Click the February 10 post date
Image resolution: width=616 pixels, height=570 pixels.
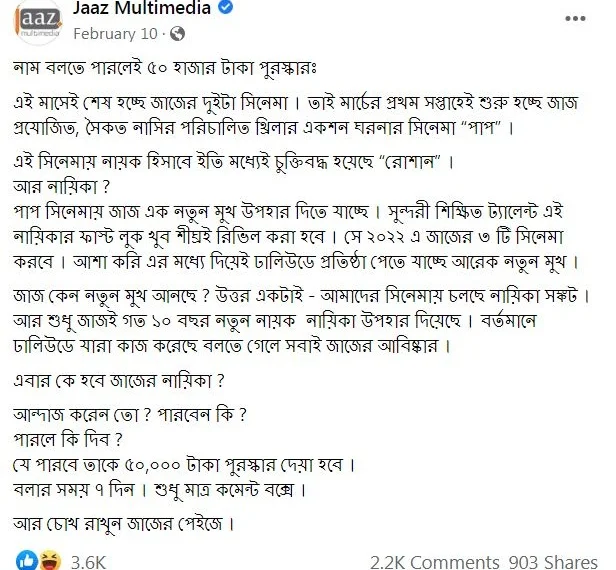(116, 34)
